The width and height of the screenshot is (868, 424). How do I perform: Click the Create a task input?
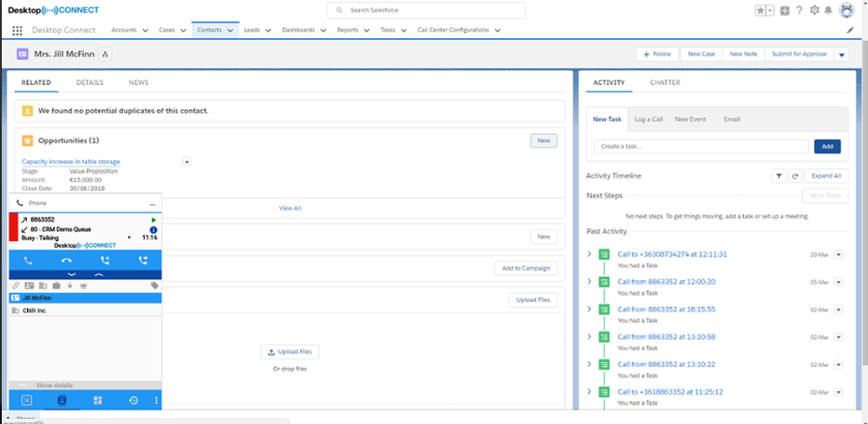700,147
